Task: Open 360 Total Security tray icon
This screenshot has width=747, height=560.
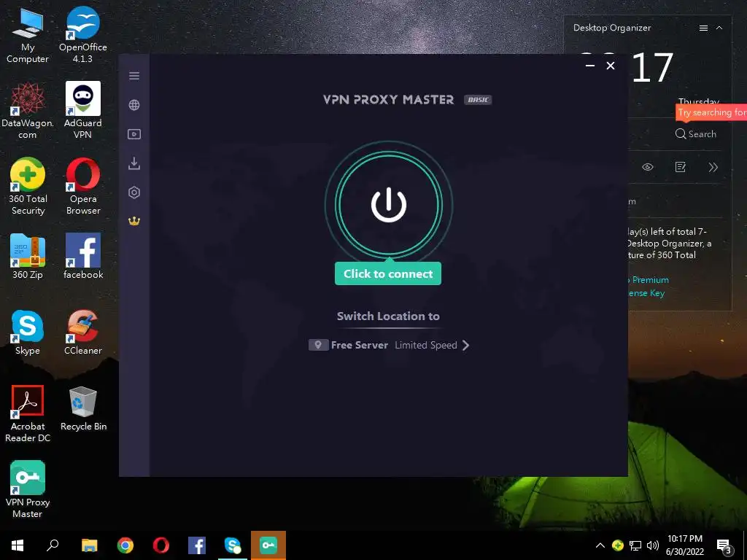Action: [618, 545]
